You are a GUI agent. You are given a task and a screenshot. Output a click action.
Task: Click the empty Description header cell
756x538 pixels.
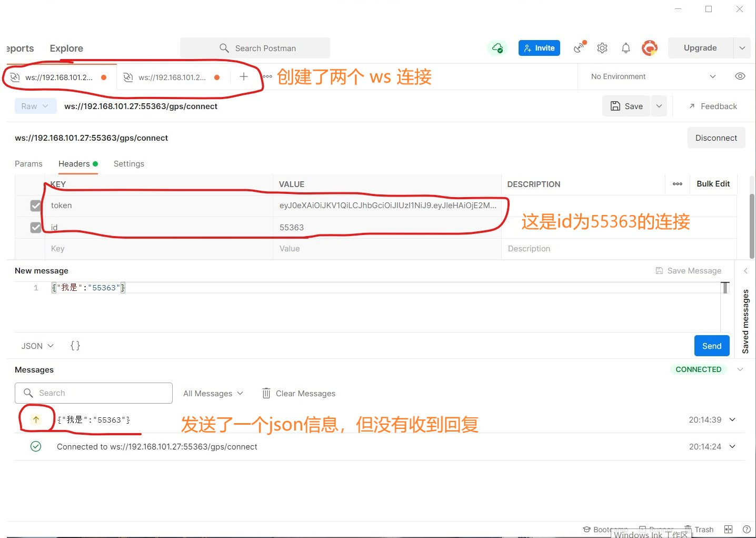(619, 249)
